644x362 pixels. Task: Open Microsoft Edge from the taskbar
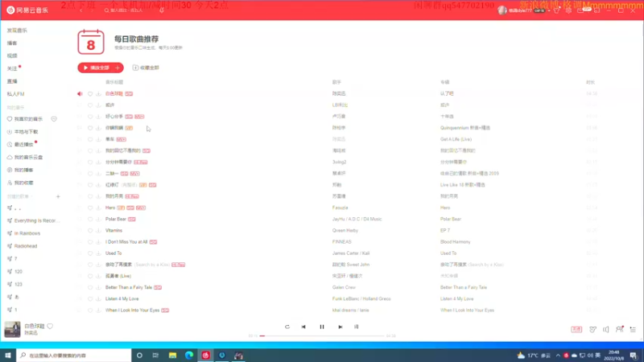tap(189, 356)
